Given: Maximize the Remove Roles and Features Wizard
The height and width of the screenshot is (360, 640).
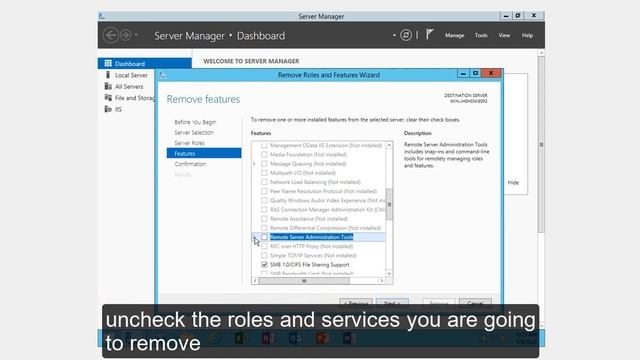Looking at the screenshot, I should point(475,73).
